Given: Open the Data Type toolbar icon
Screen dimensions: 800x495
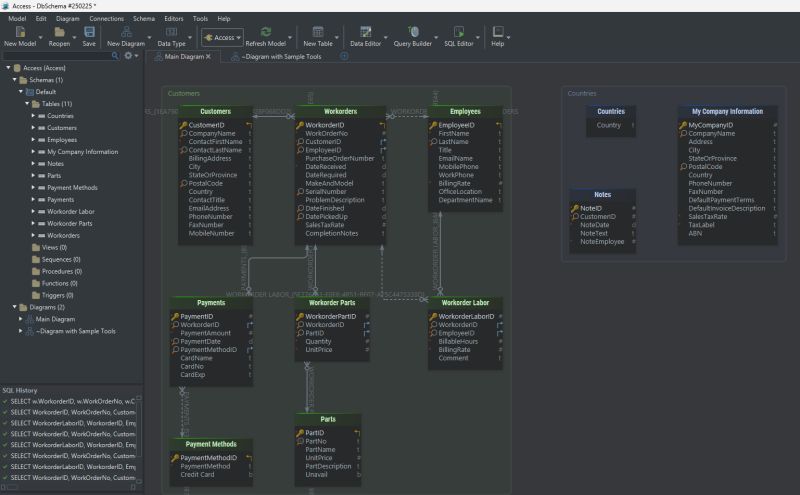Looking at the screenshot, I should (171, 32).
